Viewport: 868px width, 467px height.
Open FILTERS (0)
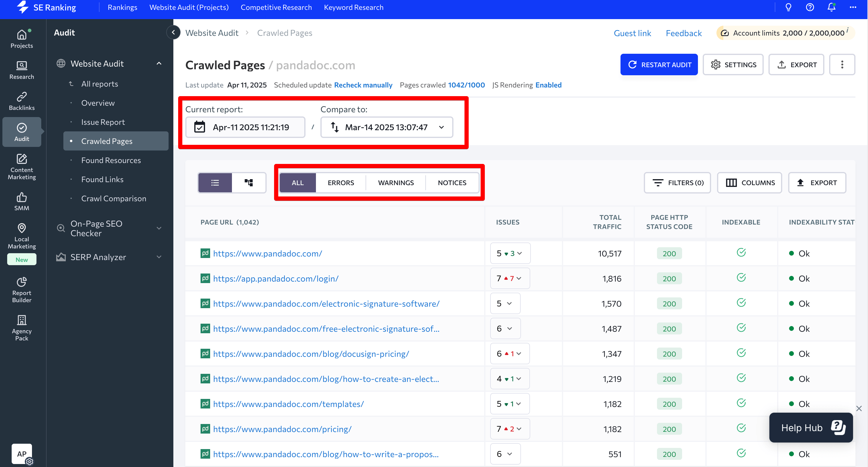point(678,182)
